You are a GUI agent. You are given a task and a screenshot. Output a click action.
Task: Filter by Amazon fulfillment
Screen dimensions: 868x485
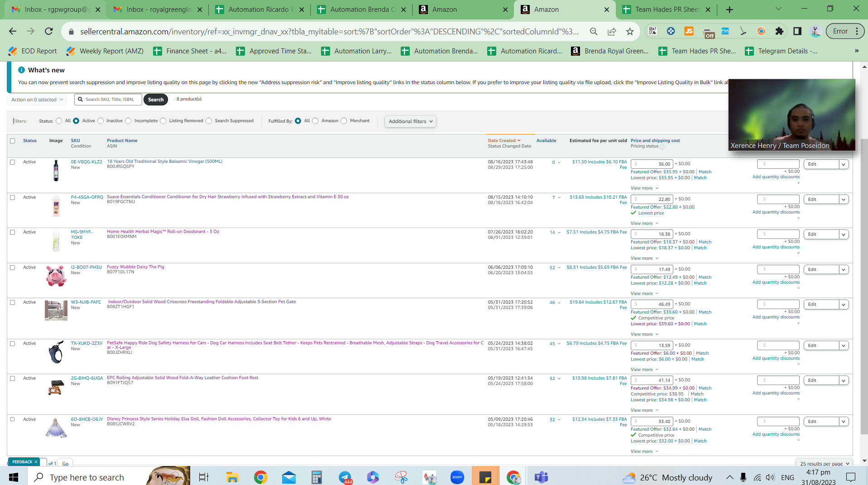coord(315,121)
